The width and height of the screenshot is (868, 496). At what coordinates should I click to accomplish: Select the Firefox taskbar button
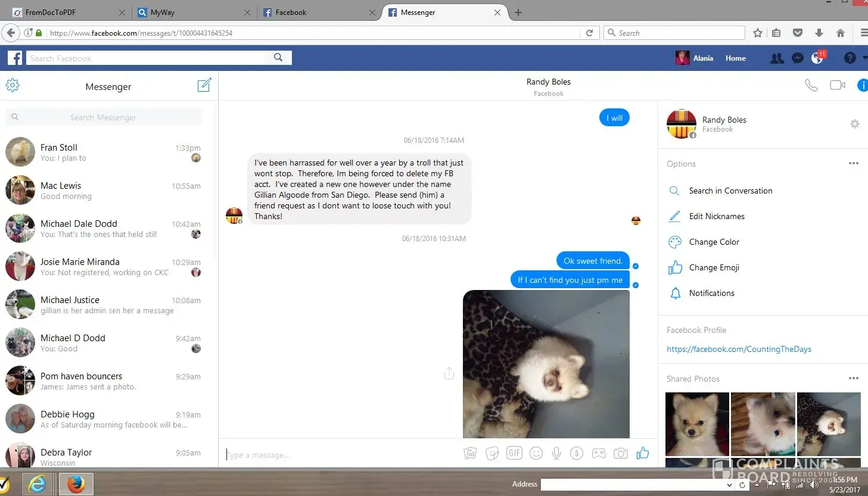pos(76,484)
